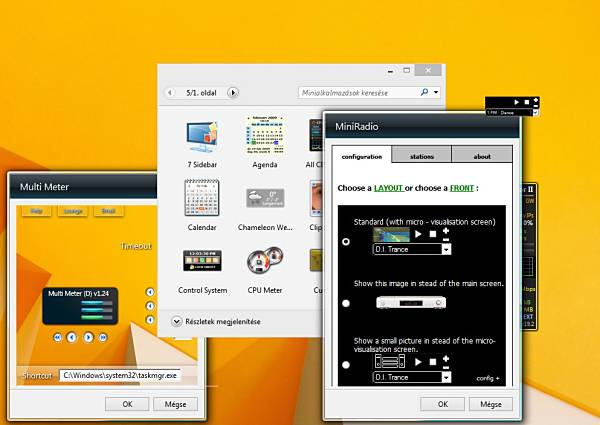Open the search options dropdown arrow
Viewport: 600px width, 425px height.
[x=436, y=92]
